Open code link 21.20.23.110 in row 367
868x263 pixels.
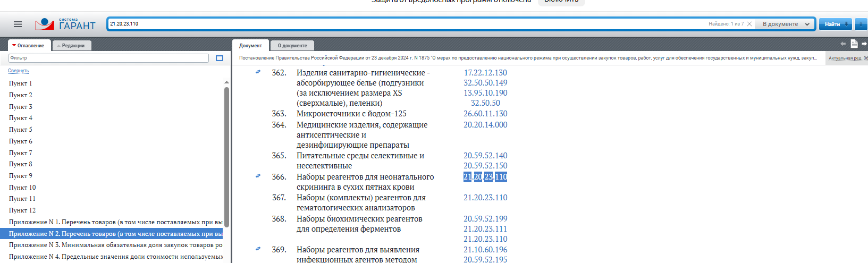tap(485, 198)
